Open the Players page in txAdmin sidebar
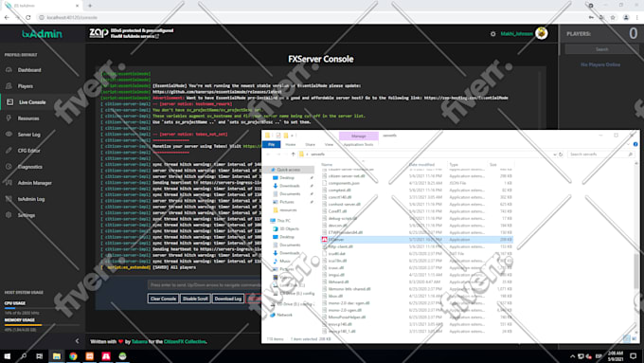This screenshot has width=644, height=363. [x=25, y=86]
